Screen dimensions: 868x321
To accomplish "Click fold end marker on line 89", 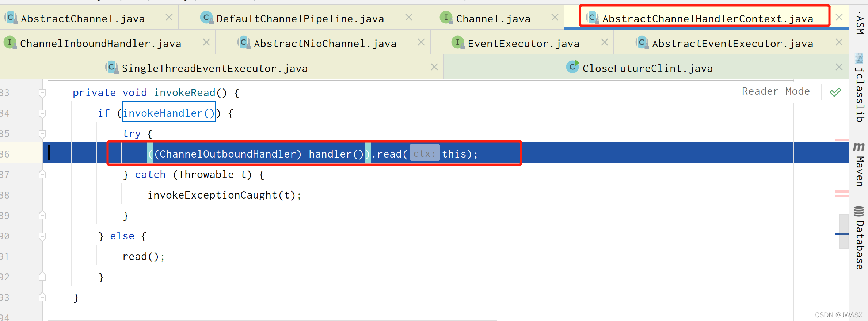I will pos(42,215).
